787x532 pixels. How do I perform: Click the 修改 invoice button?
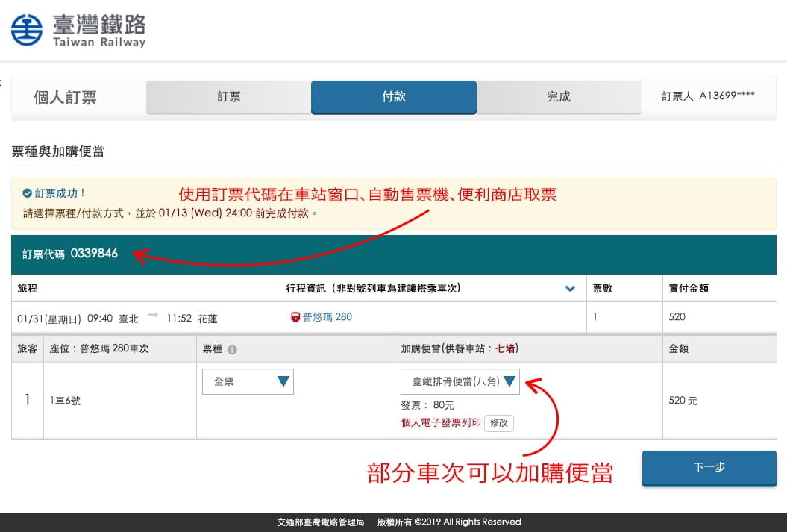499,423
